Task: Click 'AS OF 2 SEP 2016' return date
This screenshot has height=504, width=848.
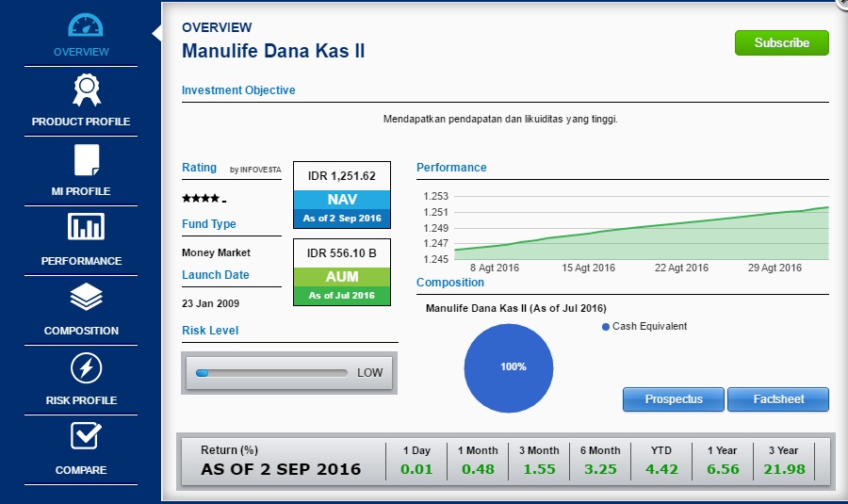Action: click(281, 469)
